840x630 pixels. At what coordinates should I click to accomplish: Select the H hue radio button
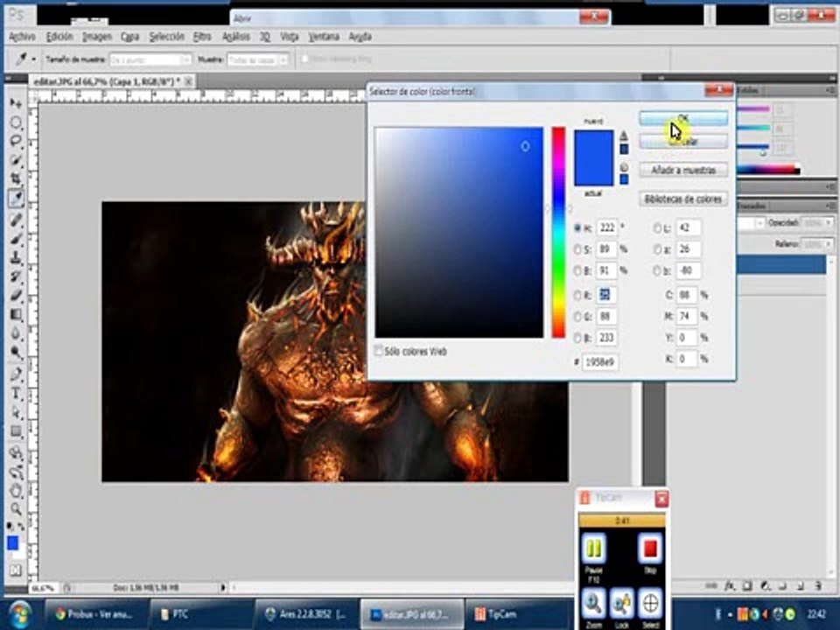[x=577, y=227]
